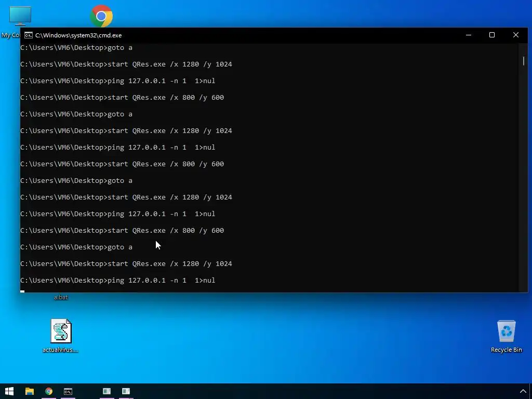
Task: Click the cmd.exe window title text
Action: coord(78,35)
